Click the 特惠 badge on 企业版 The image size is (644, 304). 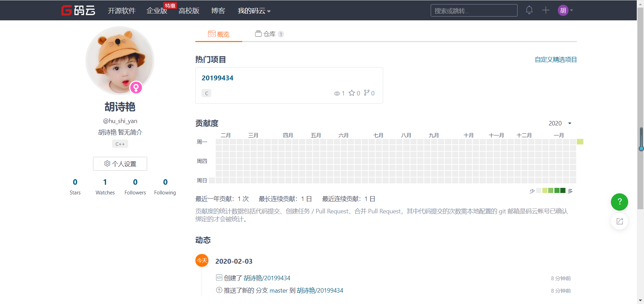click(x=170, y=6)
